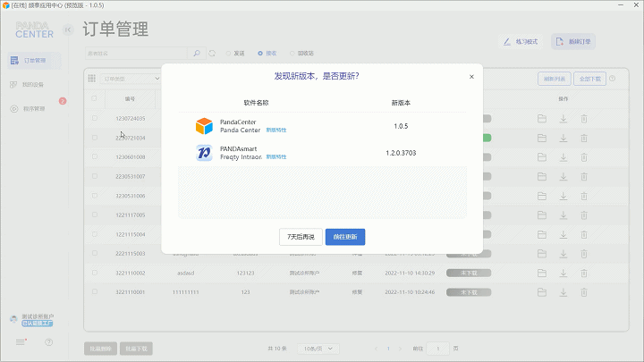This screenshot has height=362, width=644.
Task: Click order number 1221117005
Action: [131, 215]
